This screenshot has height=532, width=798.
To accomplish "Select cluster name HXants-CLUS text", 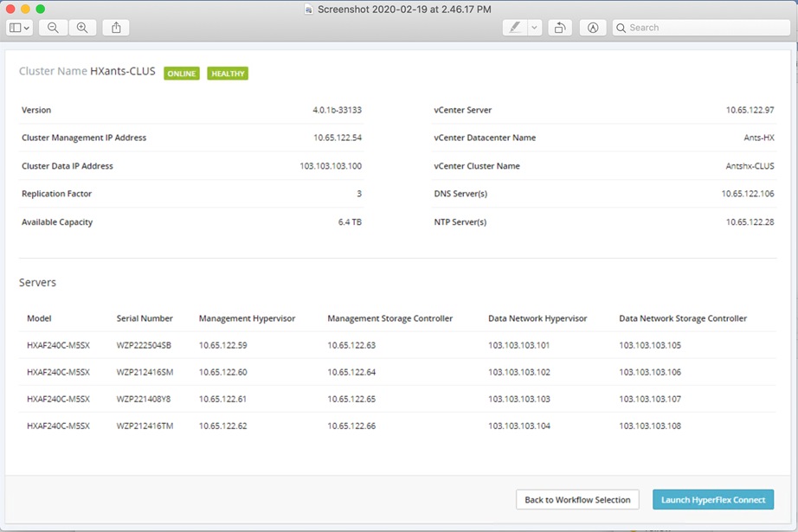I will [123, 71].
